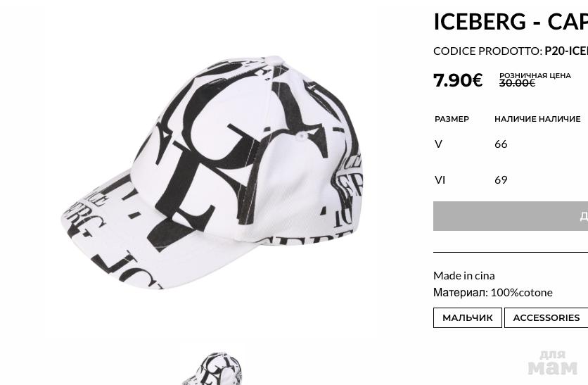This screenshot has width=588, height=385.
Task: Click the stock quantity 69 for size VI
Action: point(501,180)
